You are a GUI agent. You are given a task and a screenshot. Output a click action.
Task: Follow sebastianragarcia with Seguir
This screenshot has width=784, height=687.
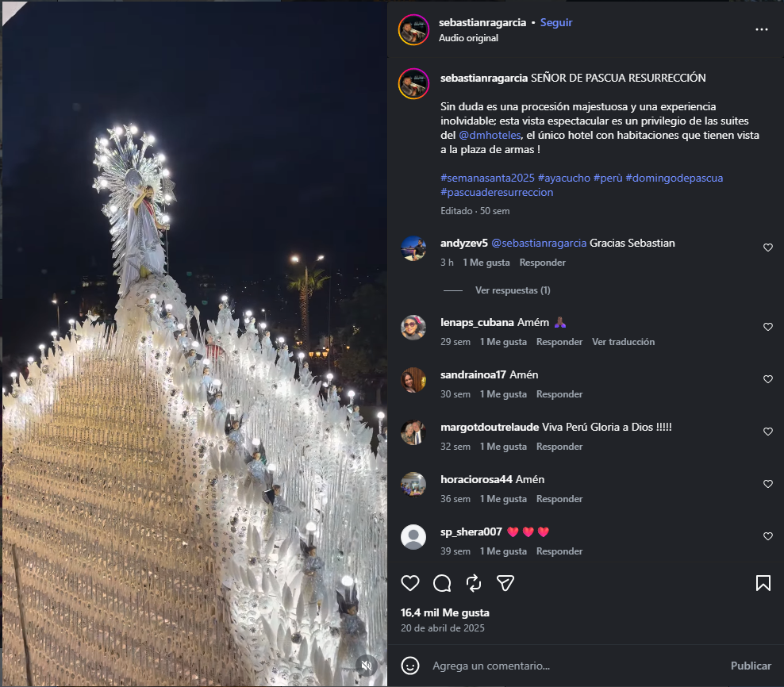point(556,22)
